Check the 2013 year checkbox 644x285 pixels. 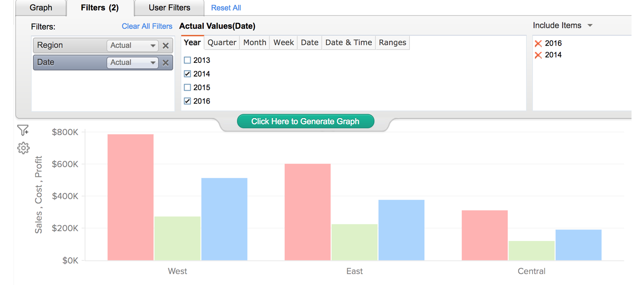[x=188, y=60]
